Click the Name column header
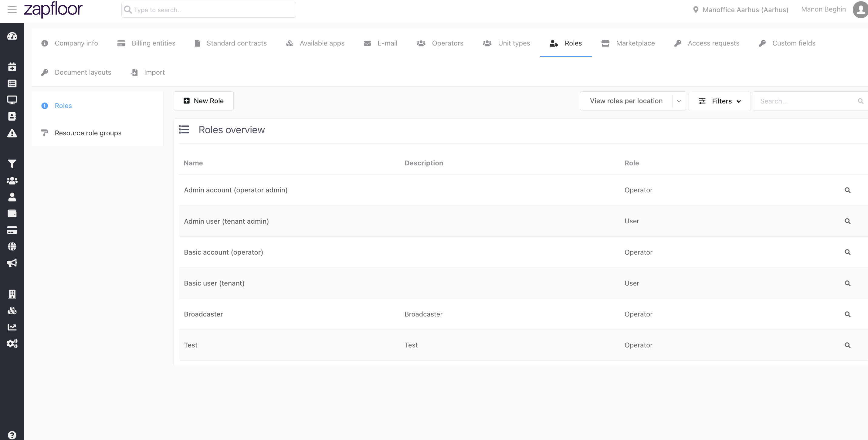This screenshot has width=868, height=440. [193, 163]
